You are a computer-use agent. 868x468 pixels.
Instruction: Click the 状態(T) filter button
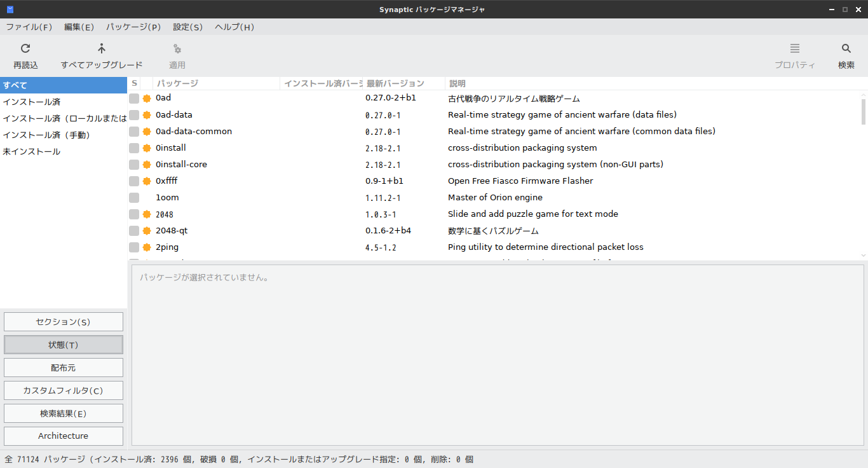64,345
